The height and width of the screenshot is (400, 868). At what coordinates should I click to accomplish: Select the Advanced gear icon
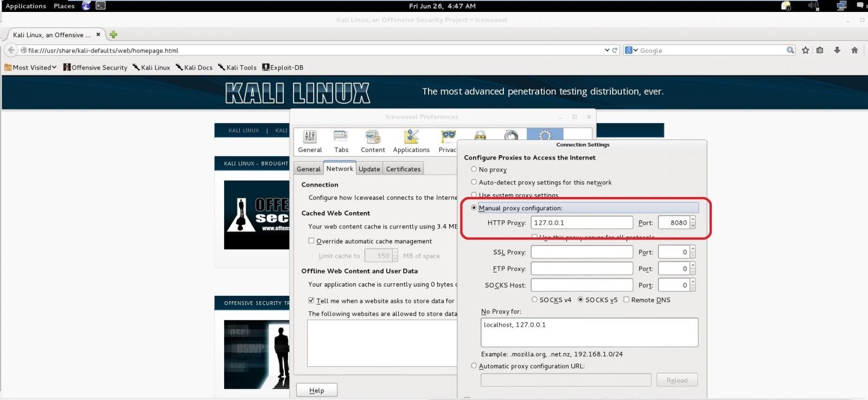point(545,135)
